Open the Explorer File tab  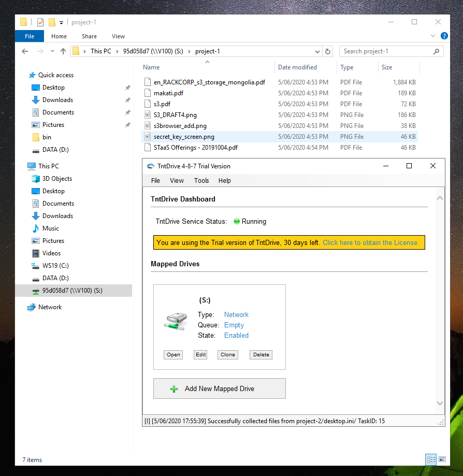click(30, 36)
